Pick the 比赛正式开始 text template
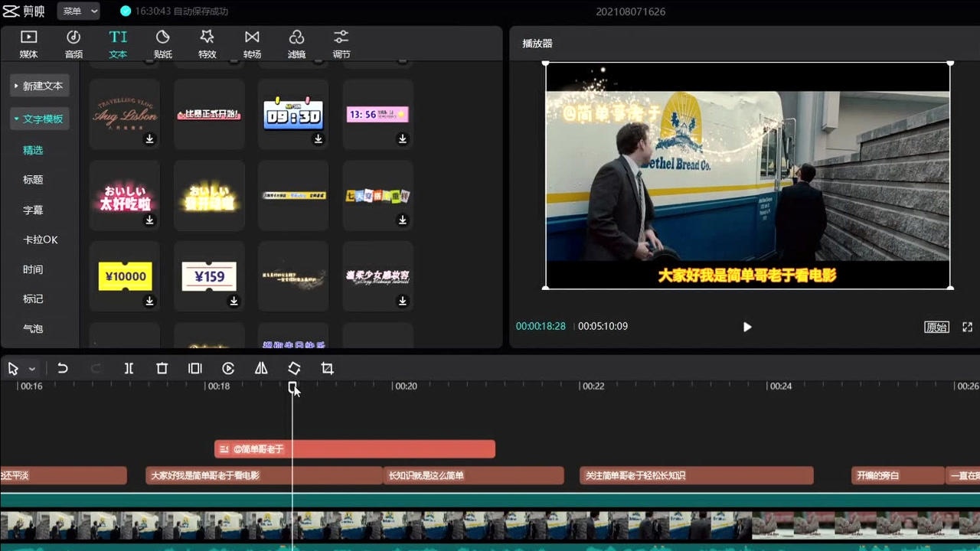980x551 pixels. (209, 114)
